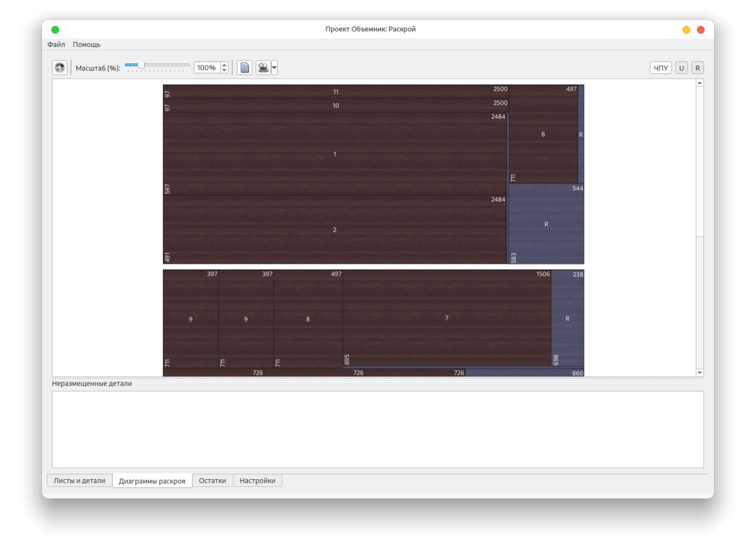This screenshot has height=546, width=756.
Task: Select the part 9 adjacent to part 8
Action: coord(246,319)
